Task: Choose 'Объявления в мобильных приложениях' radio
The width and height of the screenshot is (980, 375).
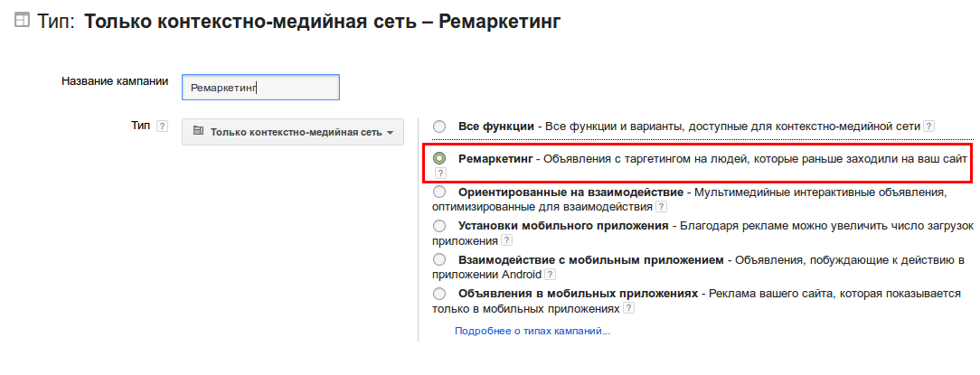Action: click(439, 294)
